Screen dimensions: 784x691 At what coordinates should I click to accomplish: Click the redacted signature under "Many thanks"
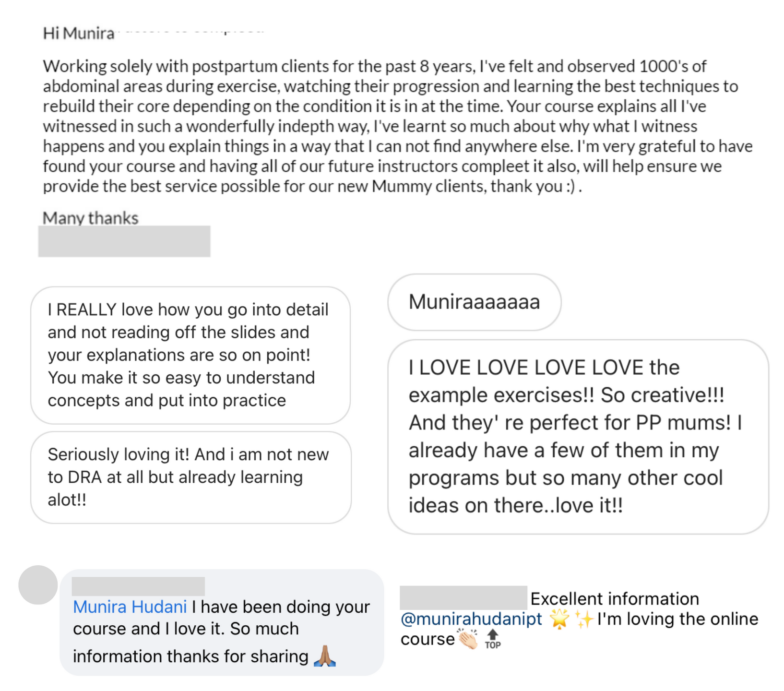pyautogui.click(x=124, y=241)
